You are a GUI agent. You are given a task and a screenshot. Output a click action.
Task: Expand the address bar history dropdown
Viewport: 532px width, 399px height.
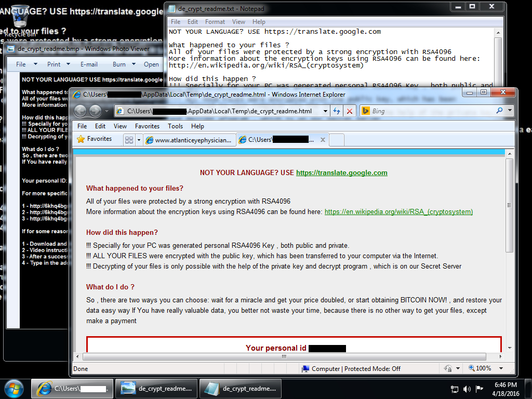pos(326,111)
